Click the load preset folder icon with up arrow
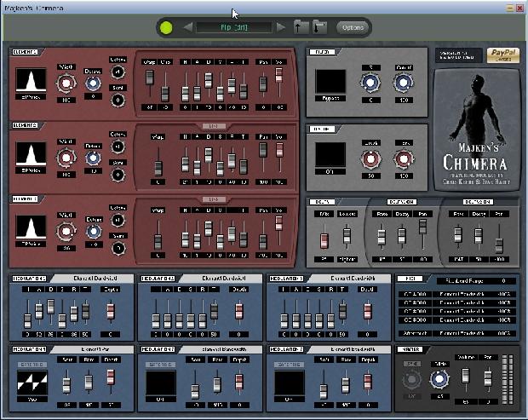The image size is (528, 420). point(300,27)
